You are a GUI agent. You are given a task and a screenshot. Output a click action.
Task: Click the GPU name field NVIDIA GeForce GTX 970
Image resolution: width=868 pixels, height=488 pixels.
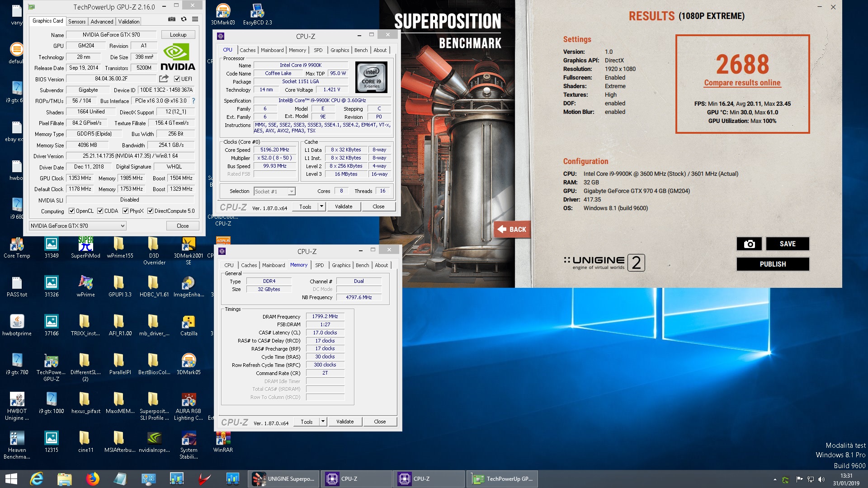111,35
